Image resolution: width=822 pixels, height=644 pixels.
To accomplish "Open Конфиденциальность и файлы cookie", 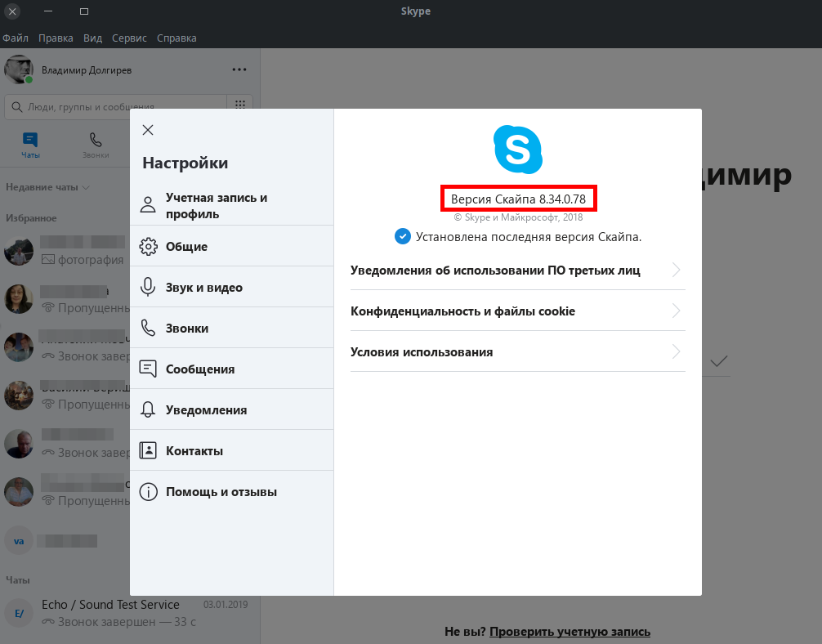I will click(517, 311).
